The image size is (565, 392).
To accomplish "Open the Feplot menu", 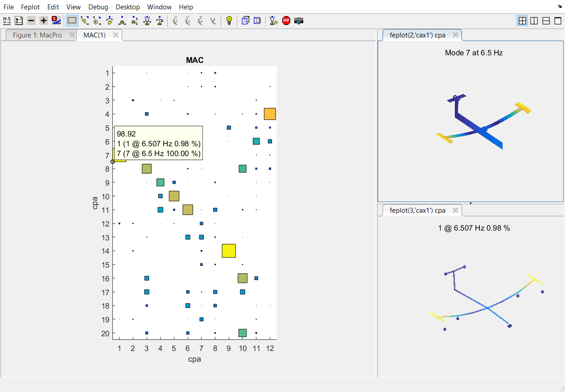I will pyautogui.click(x=30, y=7).
